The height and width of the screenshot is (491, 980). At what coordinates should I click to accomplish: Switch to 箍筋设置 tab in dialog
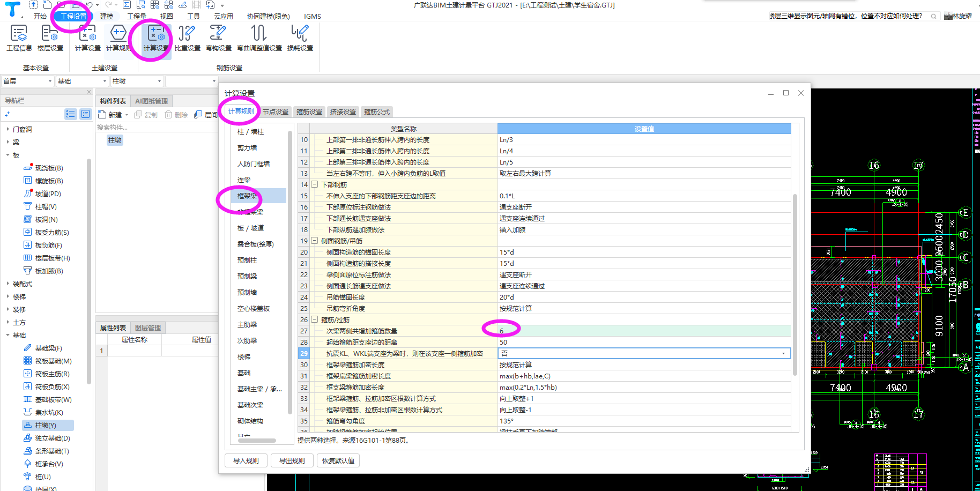point(309,111)
